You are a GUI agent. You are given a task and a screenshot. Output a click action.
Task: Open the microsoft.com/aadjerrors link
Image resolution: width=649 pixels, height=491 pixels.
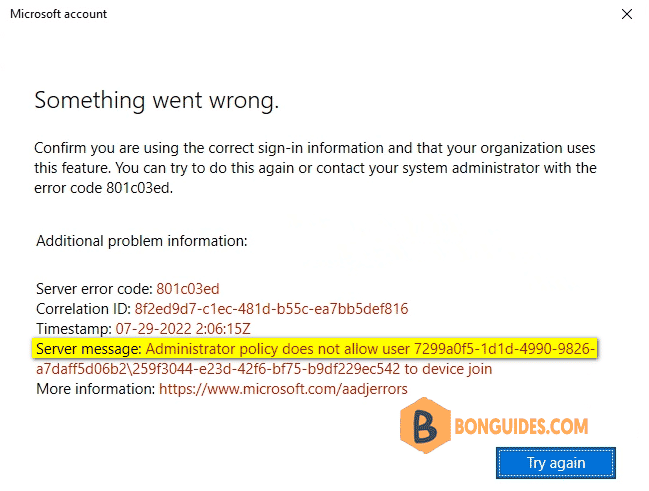(283, 389)
